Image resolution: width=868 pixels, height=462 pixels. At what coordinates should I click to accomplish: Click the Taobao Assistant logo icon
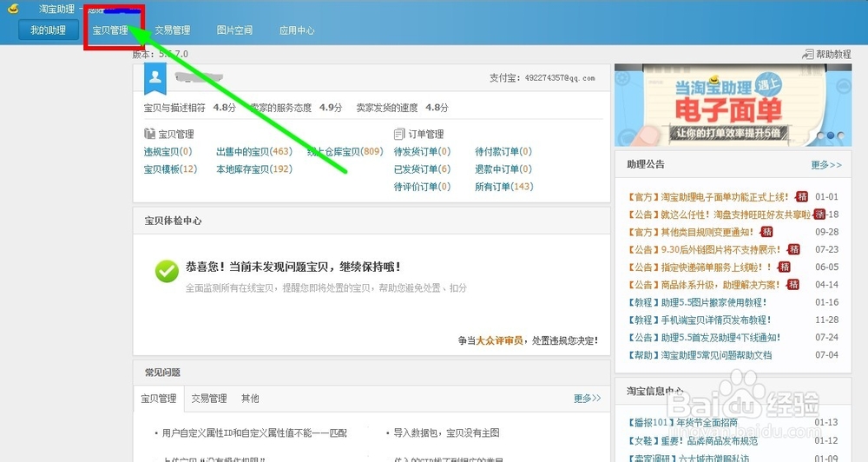tap(13, 9)
